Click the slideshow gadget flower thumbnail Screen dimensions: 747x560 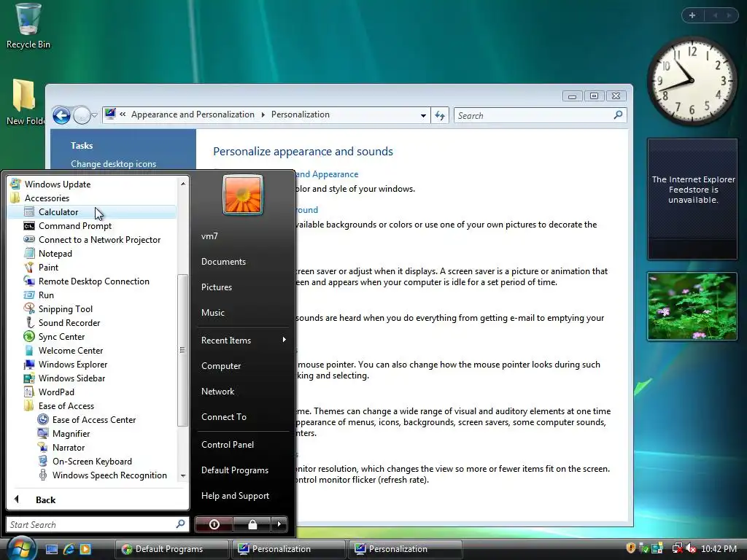[x=692, y=306]
